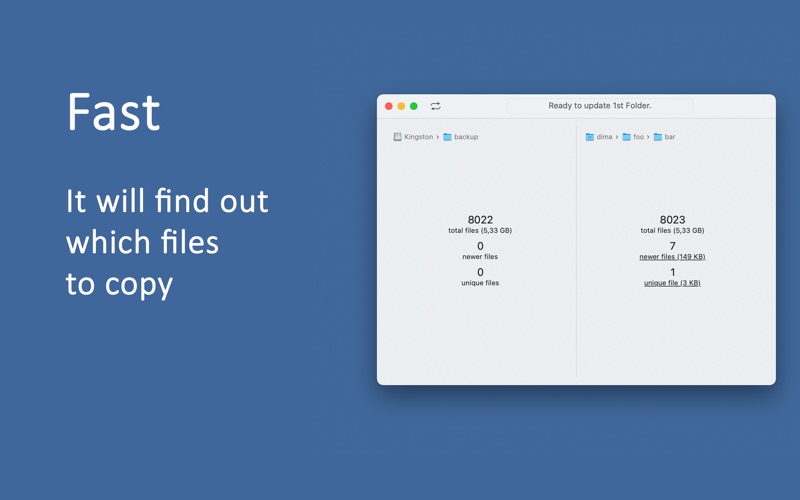Viewport: 800px width, 500px height.
Task: Click the 8023 total files count
Action: tap(672, 220)
